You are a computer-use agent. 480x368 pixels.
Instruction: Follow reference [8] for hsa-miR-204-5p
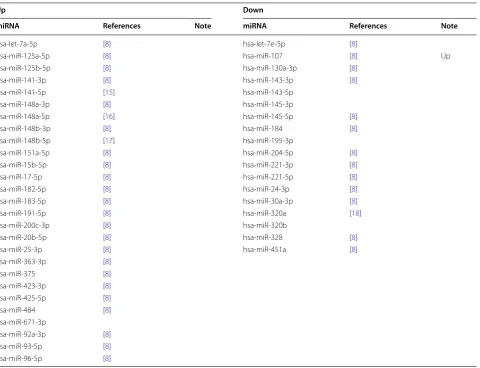coord(353,153)
